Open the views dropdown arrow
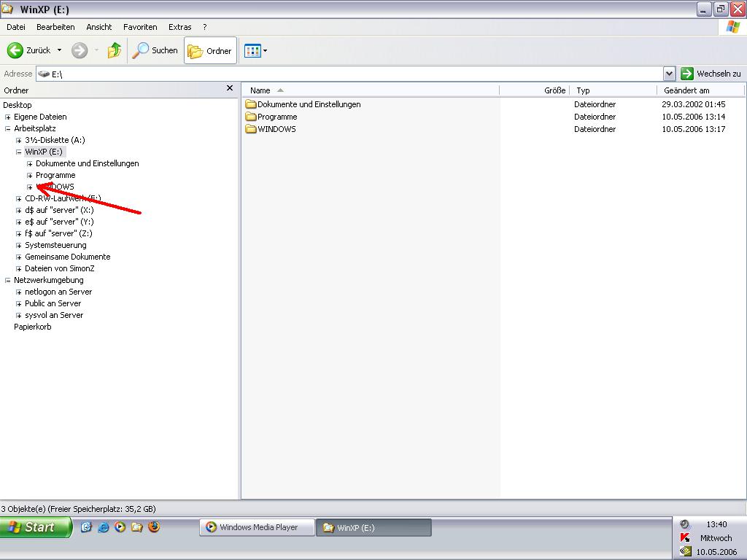 pyautogui.click(x=266, y=50)
